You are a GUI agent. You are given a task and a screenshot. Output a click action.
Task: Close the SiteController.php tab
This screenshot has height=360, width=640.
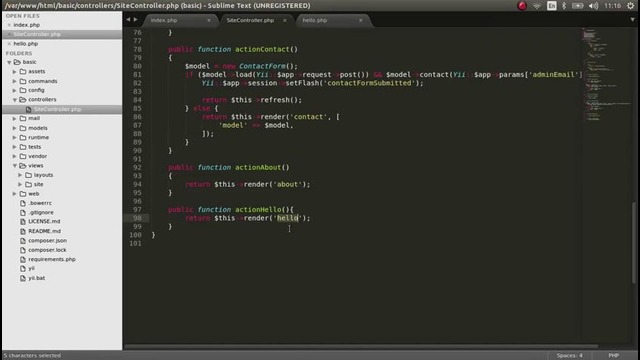285,20
